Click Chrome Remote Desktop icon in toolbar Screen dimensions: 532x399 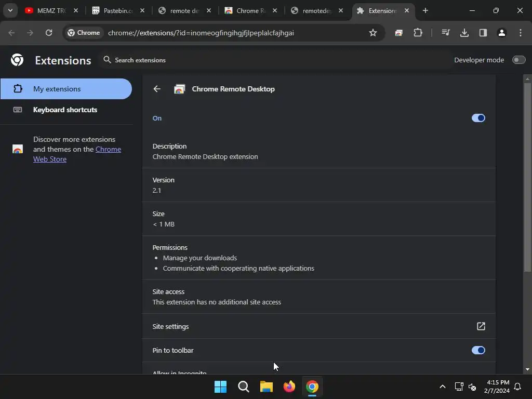[398, 33]
